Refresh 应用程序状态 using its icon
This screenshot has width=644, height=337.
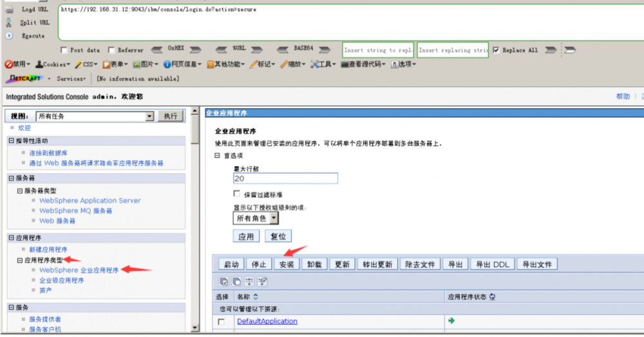coord(492,296)
